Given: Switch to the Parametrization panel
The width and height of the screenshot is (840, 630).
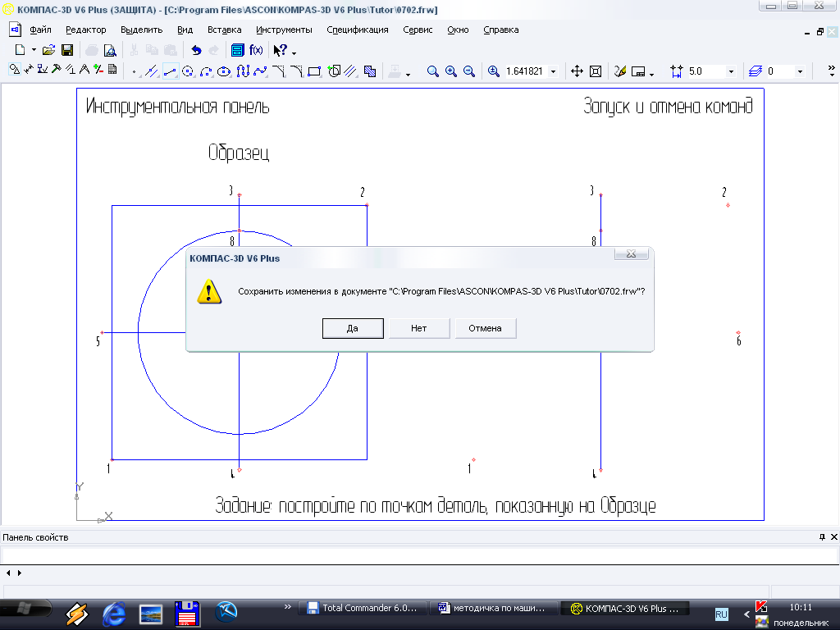Looking at the screenshot, I should 71,70.
